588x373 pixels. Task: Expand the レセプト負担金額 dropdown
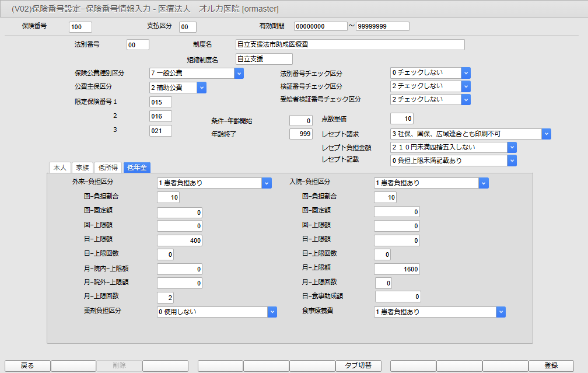tap(512, 147)
